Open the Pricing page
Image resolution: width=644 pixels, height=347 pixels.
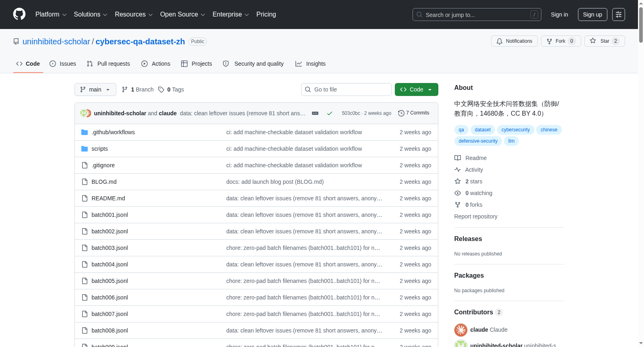point(266,15)
